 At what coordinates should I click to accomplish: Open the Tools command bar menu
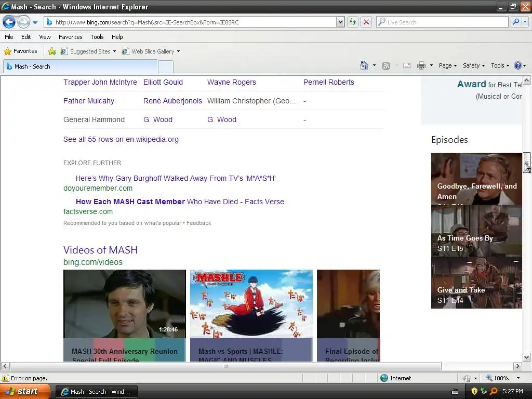coord(500,65)
